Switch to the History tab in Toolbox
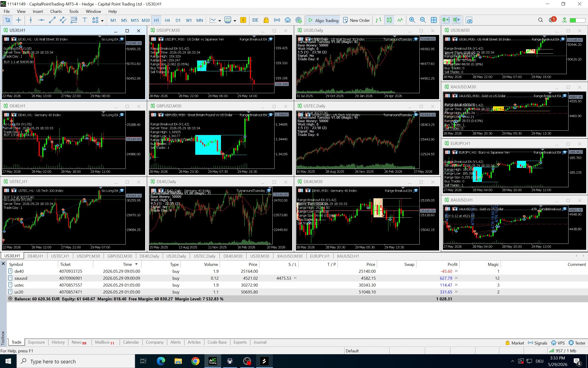 [x=58, y=342]
